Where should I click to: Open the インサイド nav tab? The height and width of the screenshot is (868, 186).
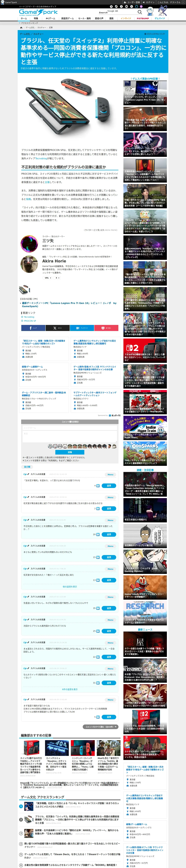(126, 19)
